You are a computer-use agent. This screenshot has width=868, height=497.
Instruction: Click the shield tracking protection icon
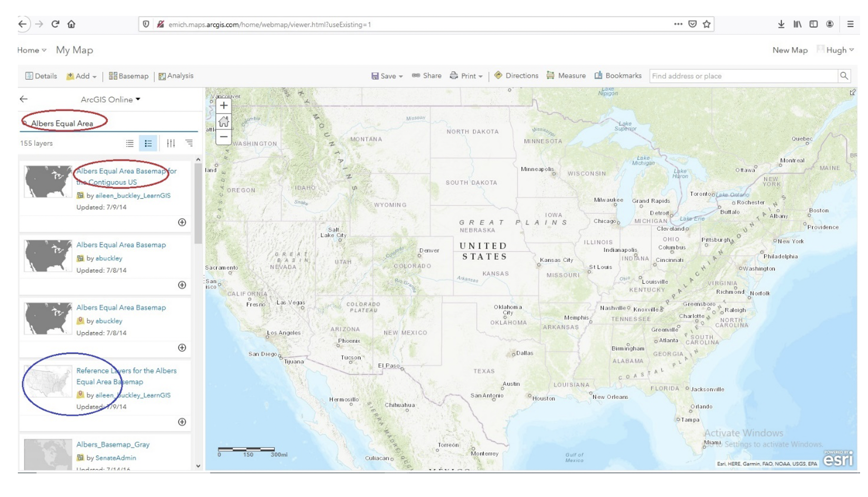pos(146,24)
